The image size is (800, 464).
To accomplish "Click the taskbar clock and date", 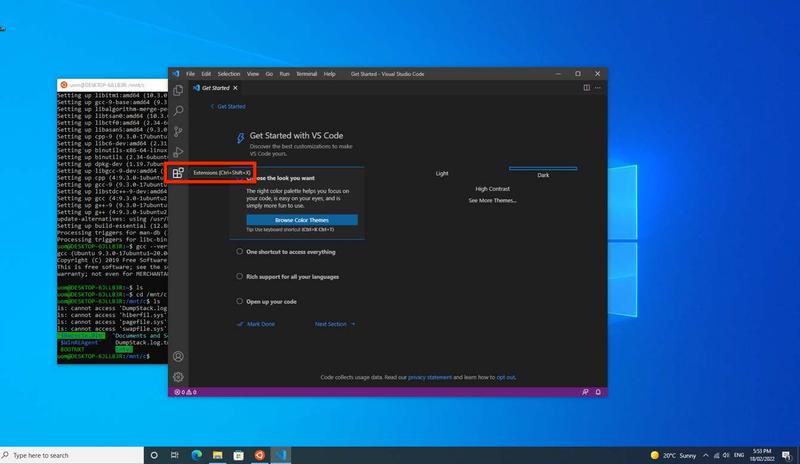I will [x=762, y=455].
